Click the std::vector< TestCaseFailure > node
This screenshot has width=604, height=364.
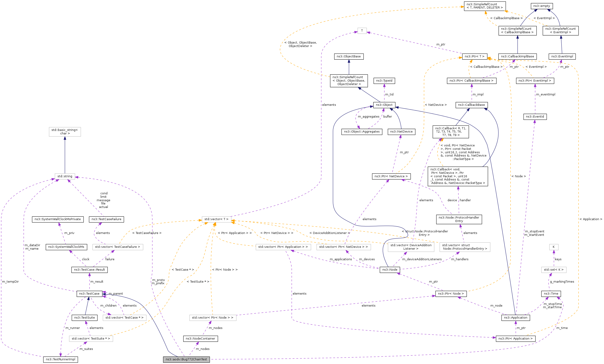coord(118,247)
